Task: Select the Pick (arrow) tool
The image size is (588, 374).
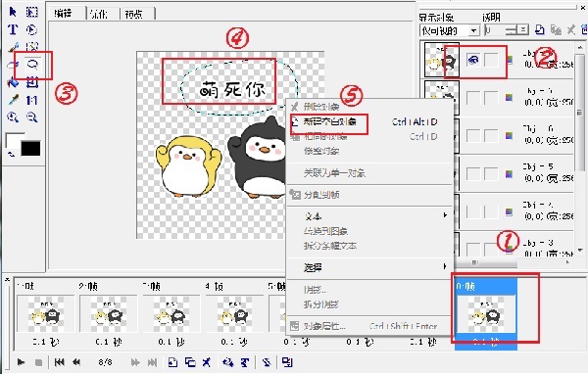Action: pyautogui.click(x=13, y=12)
